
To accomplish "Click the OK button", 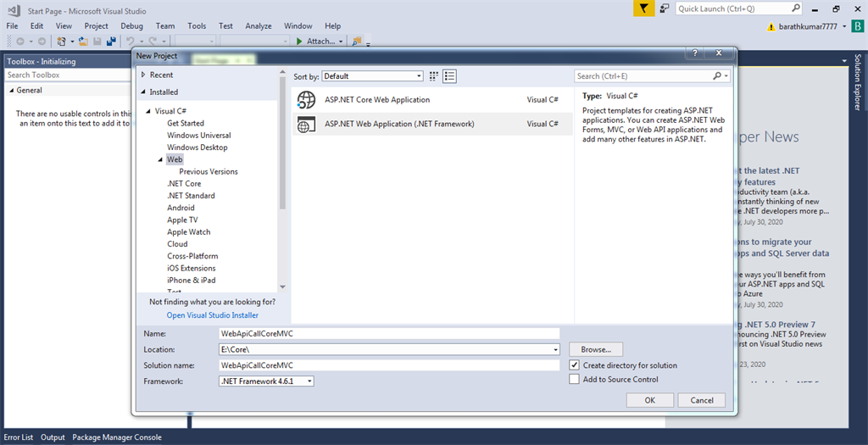I will point(650,400).
